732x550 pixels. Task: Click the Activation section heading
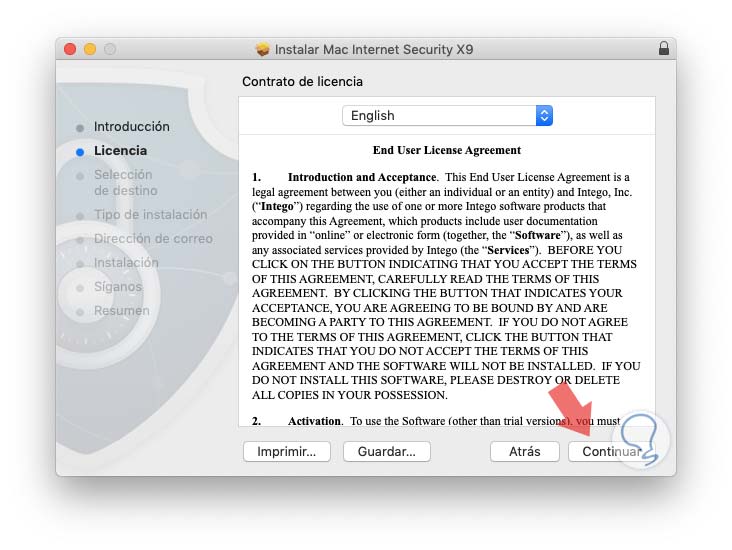click(314, 421)
